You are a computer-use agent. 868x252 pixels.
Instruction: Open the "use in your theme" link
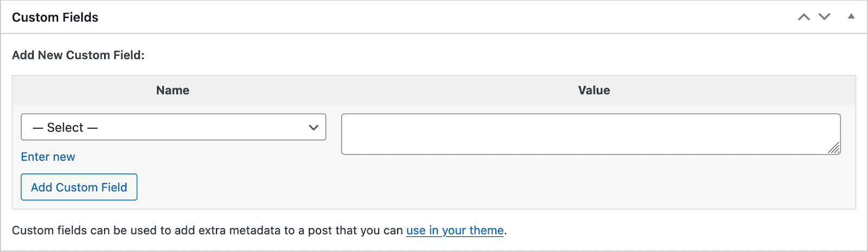[455, 230]
